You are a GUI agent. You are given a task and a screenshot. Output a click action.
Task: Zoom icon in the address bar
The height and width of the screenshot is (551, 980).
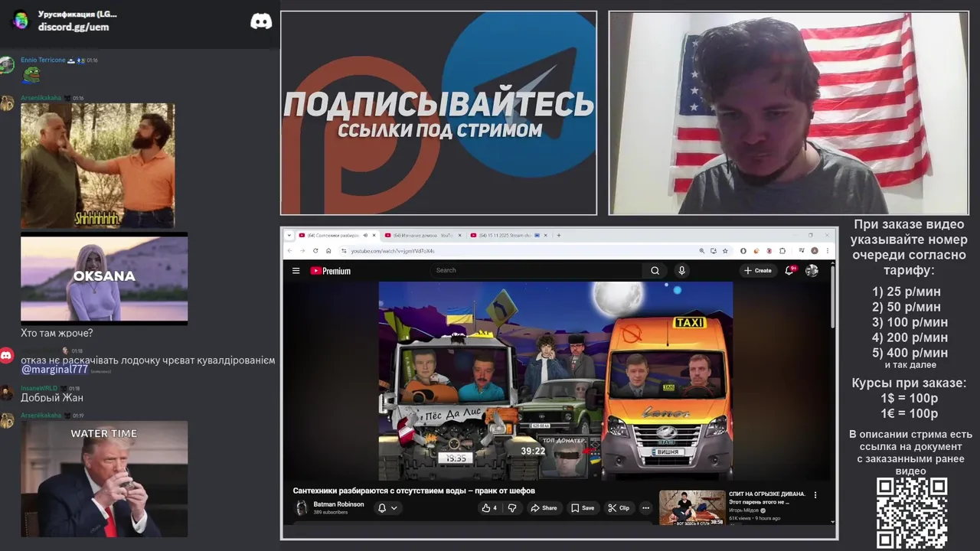click(x=701, y=250)
